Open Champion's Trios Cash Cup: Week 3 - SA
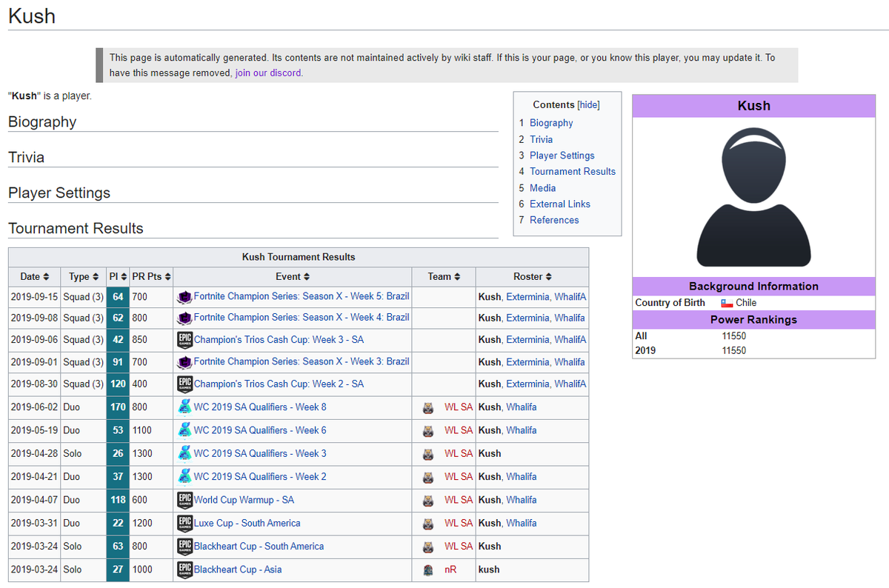 (x=279, y=339)
